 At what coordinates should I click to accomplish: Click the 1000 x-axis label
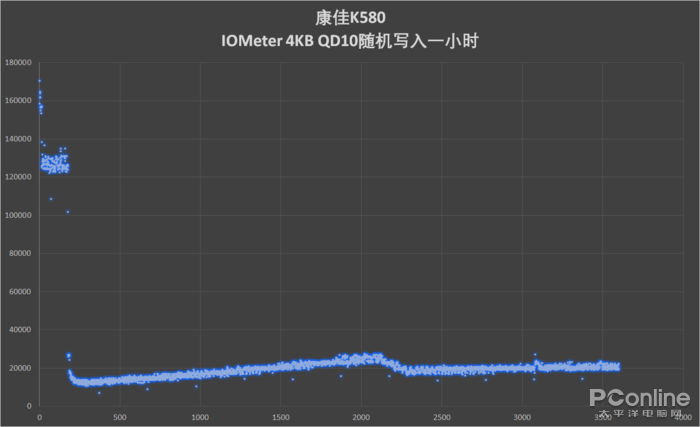(x=199, y=416)
